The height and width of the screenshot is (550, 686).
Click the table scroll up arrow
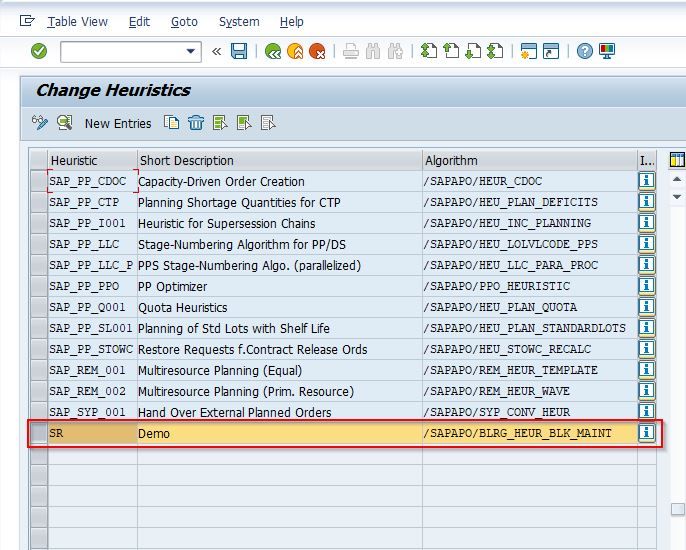677,179
